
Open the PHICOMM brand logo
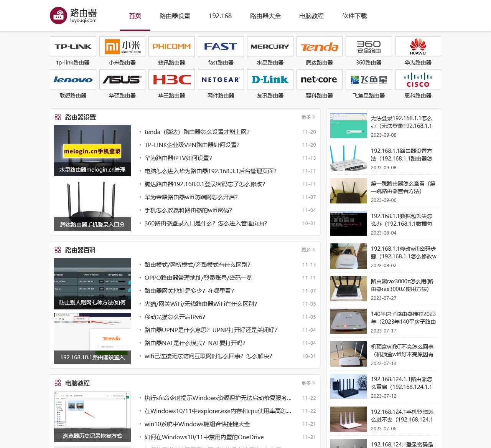click(171, 46)
